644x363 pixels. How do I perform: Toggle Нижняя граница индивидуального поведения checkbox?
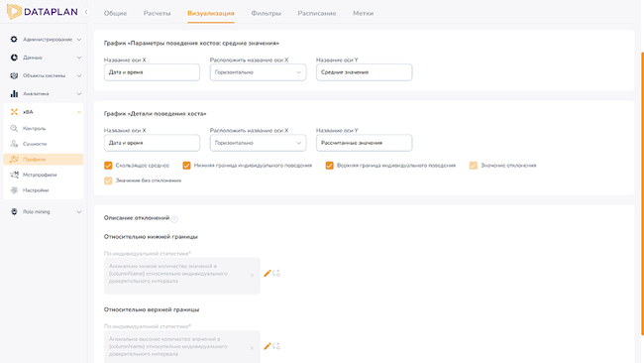point(186,166)
